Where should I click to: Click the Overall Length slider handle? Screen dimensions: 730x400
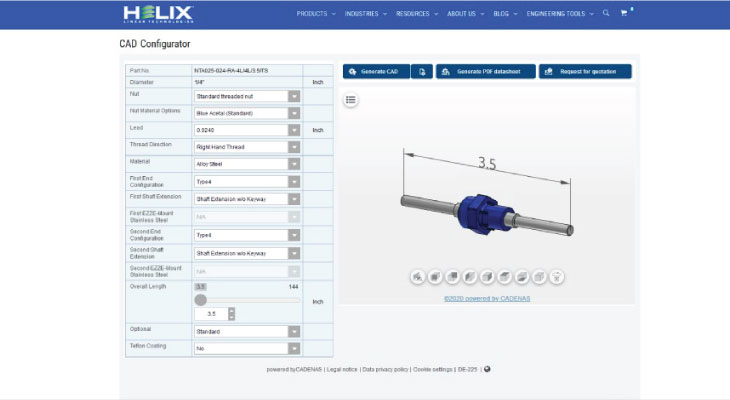[201, 300]
